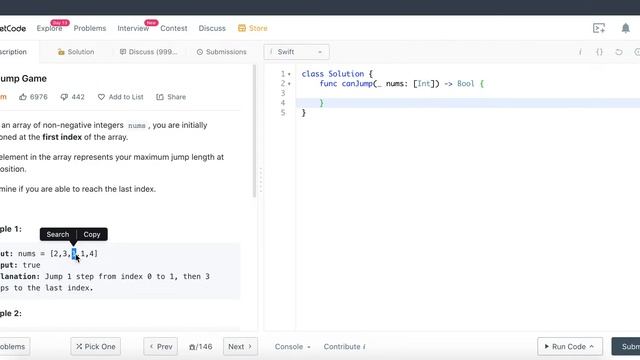Viewport: 640px width, 360px height.
Task: Click the 'nums' inline code word
Action: (136, 126)
